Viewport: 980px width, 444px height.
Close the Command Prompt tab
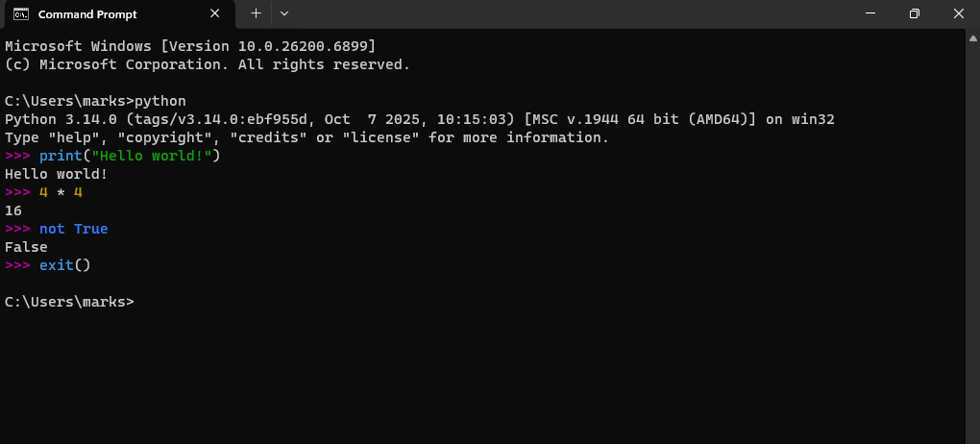coord(214,13)
